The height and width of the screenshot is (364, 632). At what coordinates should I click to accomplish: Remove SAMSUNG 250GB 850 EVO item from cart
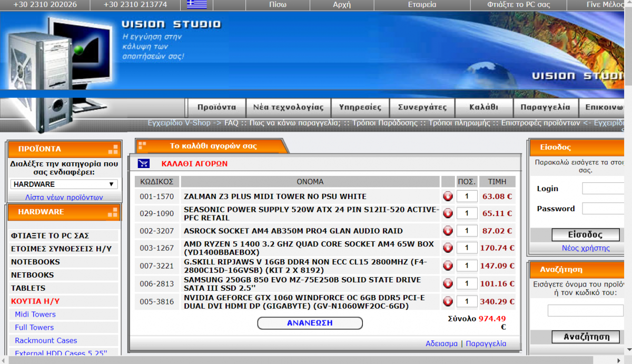pyautogui.click(x=448, y=283)
